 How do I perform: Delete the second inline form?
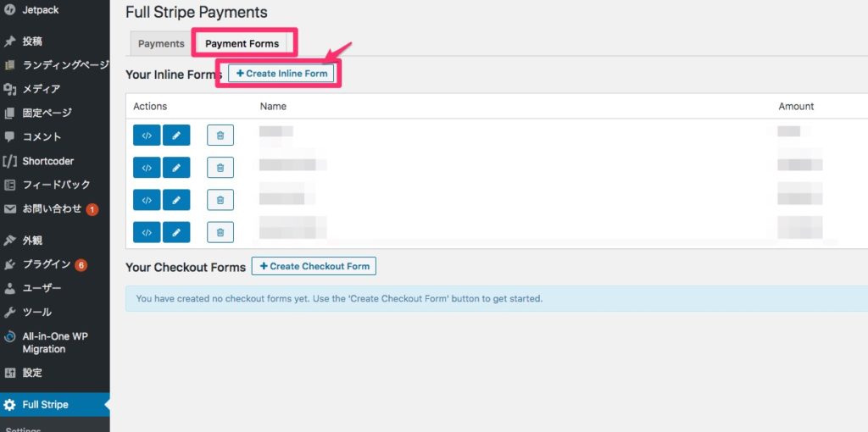220,168
